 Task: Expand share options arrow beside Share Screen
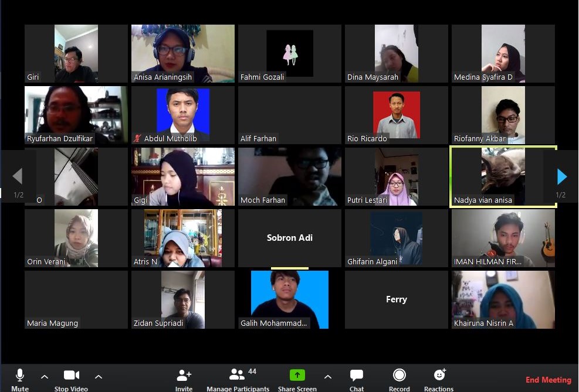tap(327, 377)
